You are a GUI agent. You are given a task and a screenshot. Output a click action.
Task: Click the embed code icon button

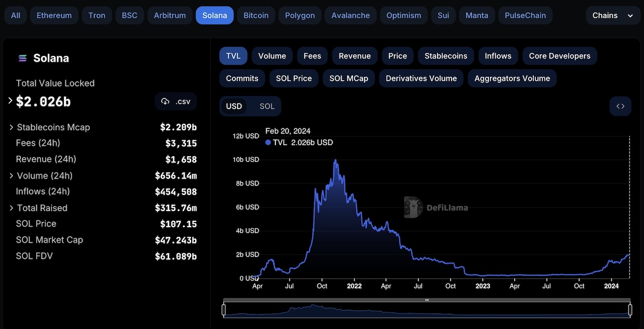[x=620, y=106]
